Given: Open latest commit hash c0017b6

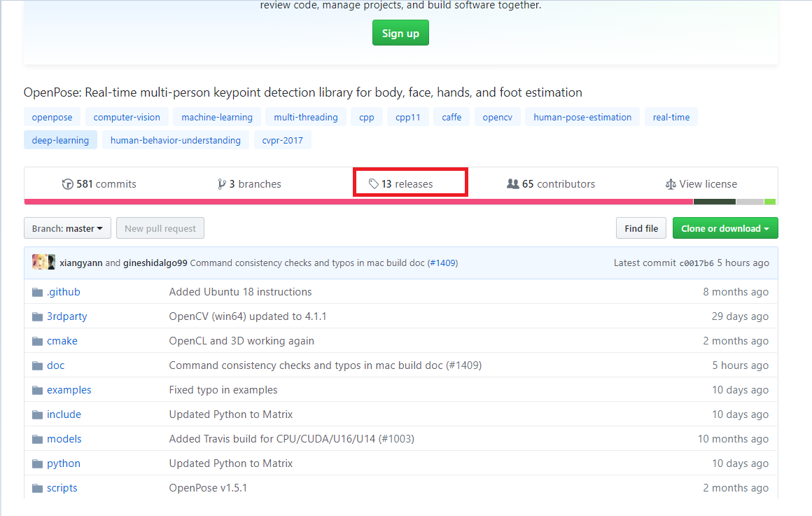Looking at the screenshot, I should pyautogui.click(x=696, y=263).
